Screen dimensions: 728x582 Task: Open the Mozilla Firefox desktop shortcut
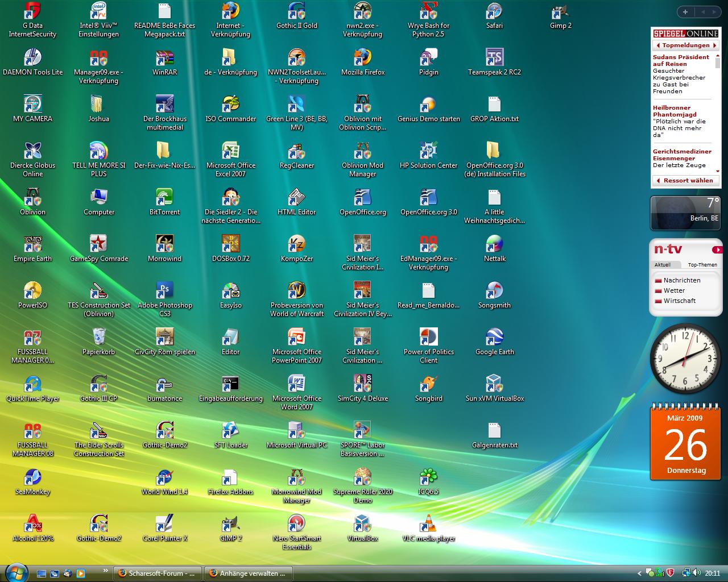pos(362,58)
